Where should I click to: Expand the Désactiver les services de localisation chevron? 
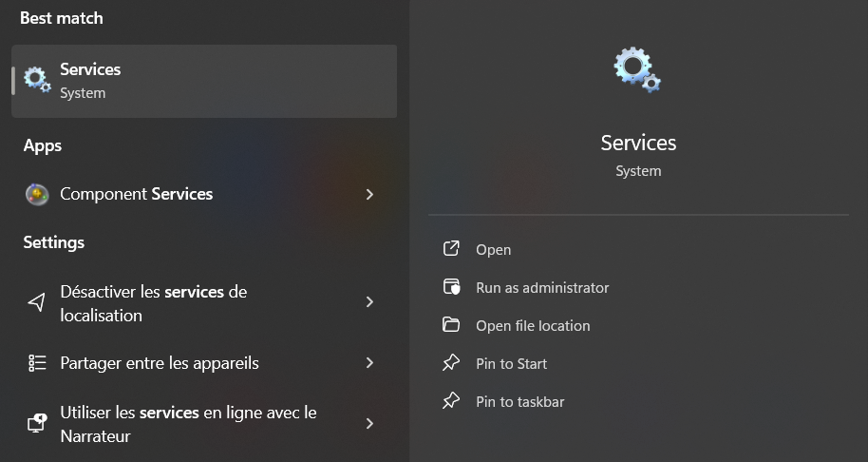369,302
